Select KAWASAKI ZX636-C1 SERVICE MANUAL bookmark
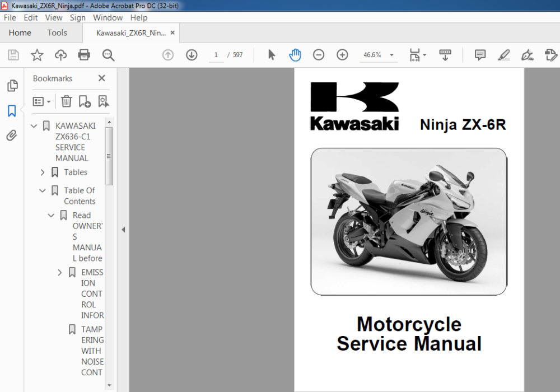This screenshot has width=560, height=392. [x=76, y=142]
